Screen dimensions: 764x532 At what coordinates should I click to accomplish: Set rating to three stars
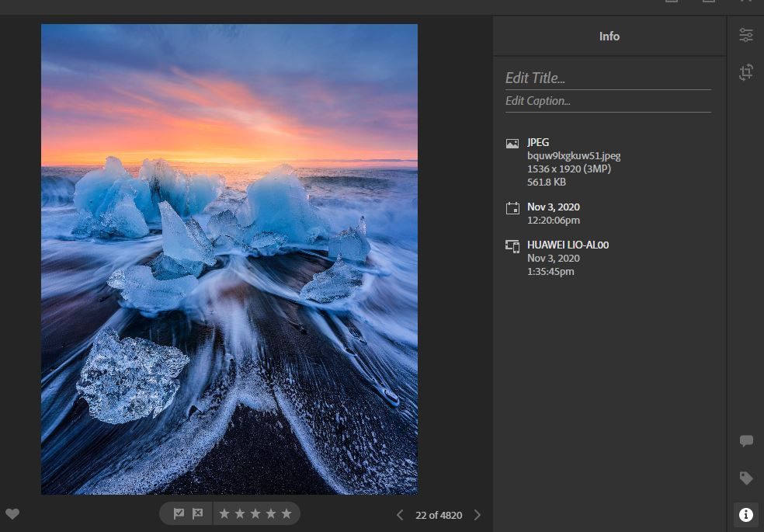coord(255,513)
